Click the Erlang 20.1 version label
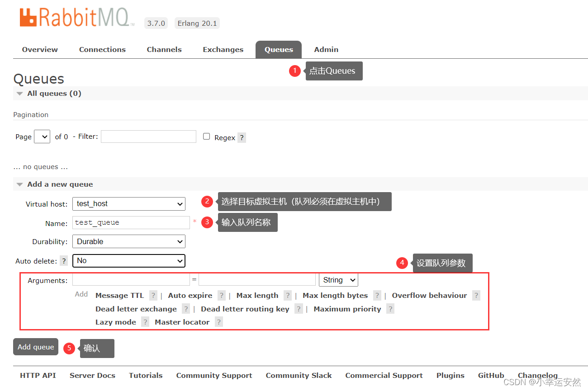 197,24
